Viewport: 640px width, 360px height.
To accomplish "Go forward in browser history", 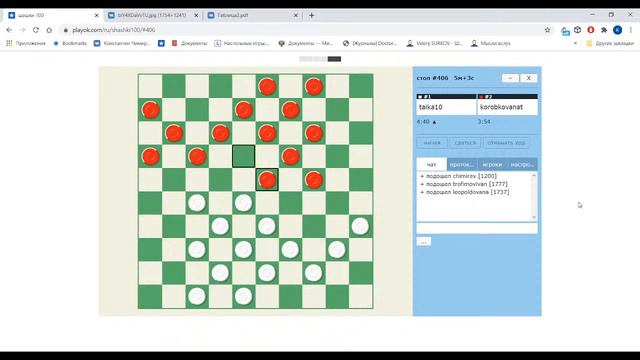I will pos(22,30).
